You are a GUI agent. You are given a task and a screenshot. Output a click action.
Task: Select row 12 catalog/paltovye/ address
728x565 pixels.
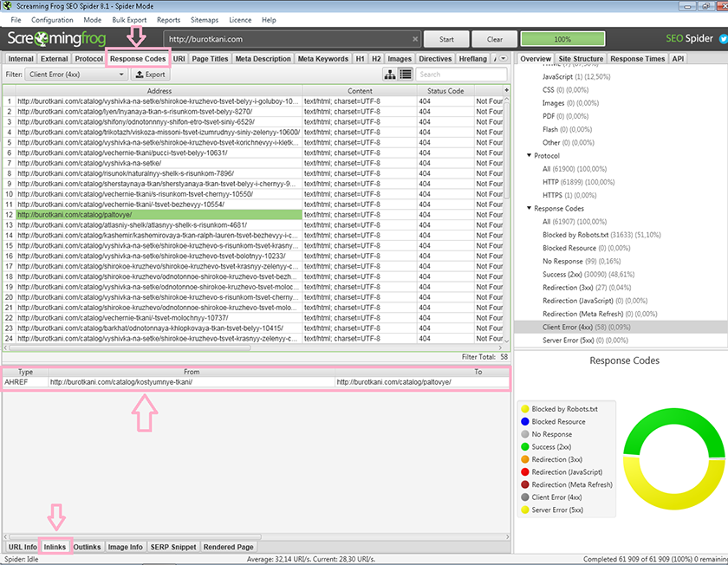(159, 215)
